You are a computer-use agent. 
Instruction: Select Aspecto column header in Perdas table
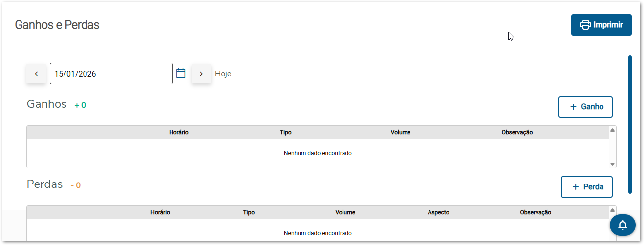438,212
